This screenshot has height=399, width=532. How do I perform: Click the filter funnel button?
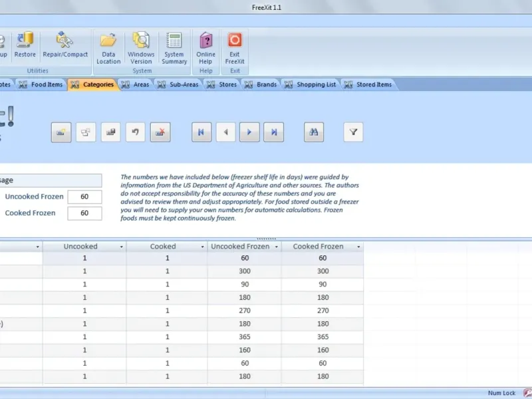353,132
